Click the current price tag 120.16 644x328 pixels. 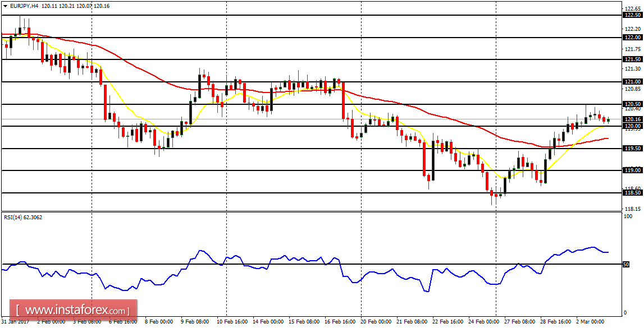[633, 119]
